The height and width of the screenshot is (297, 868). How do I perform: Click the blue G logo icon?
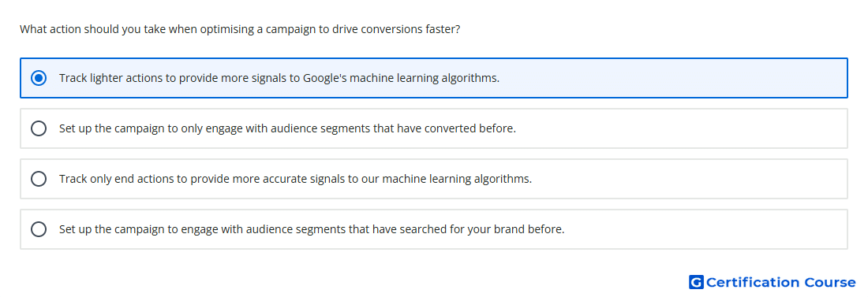click(x=696, y=282)
